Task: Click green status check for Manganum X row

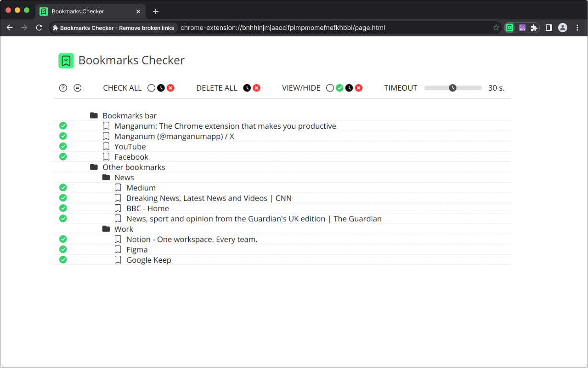Action: 63,136
